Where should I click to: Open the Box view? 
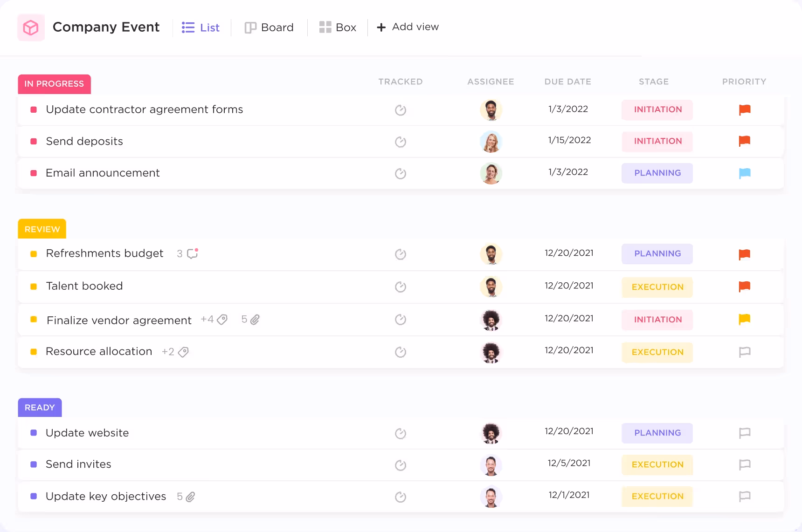pos(338,27)
